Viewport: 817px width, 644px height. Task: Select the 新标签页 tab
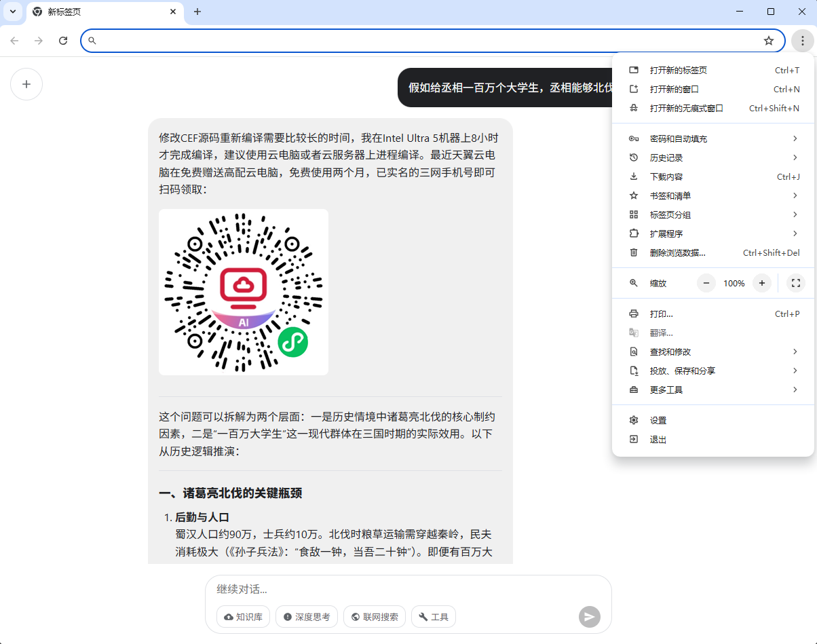tap(105, 12)
